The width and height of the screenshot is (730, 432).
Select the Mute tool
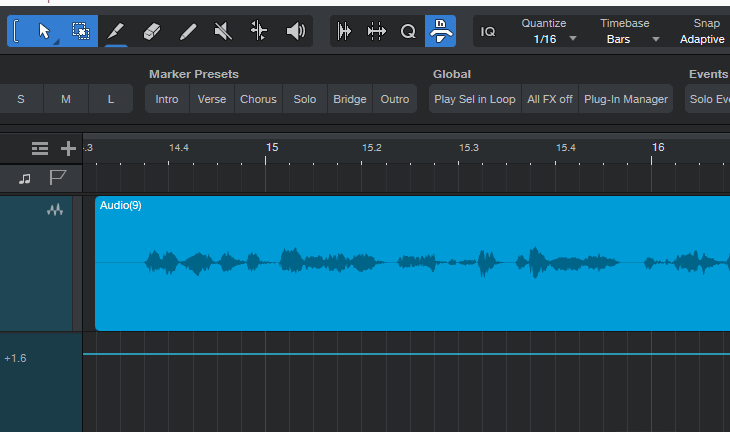pos(223,31)
